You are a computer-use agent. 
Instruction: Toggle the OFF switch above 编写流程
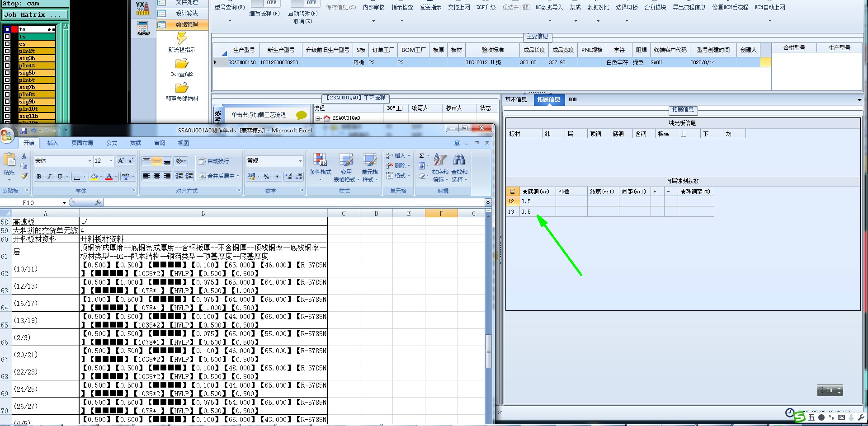pyautogui.click(x=266, y=3)
